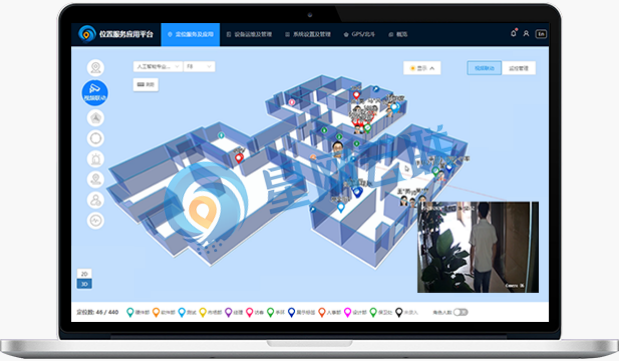619x361 pixels.
Task: Click the user account icon in header
Action: click(x=526, y=34)
